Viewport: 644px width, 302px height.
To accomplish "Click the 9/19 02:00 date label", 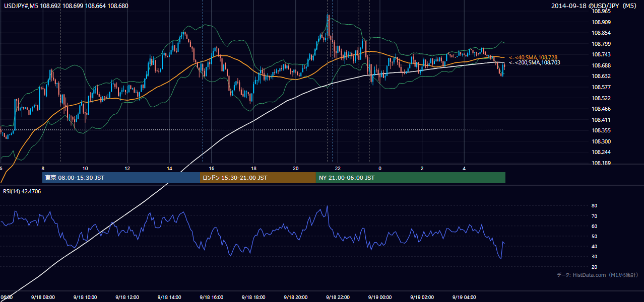I will (422, 297).
